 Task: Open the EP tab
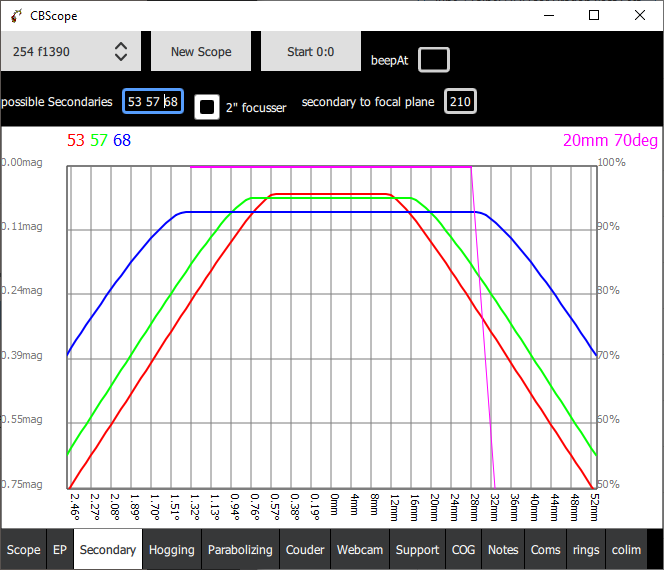click(60, 549)
